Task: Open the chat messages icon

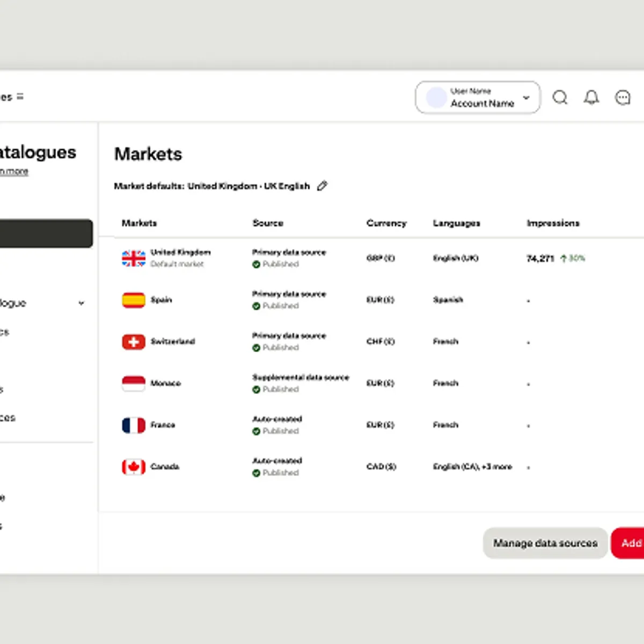Action: point(623,97)
